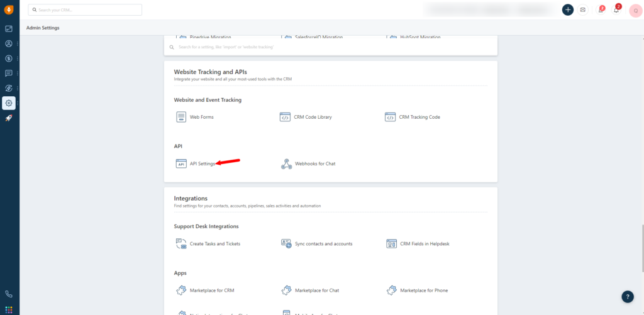Viewport: 644px width, 315px height.
Task: Click the Webhooks for Chat icon
Action: (x=286, y=164)
